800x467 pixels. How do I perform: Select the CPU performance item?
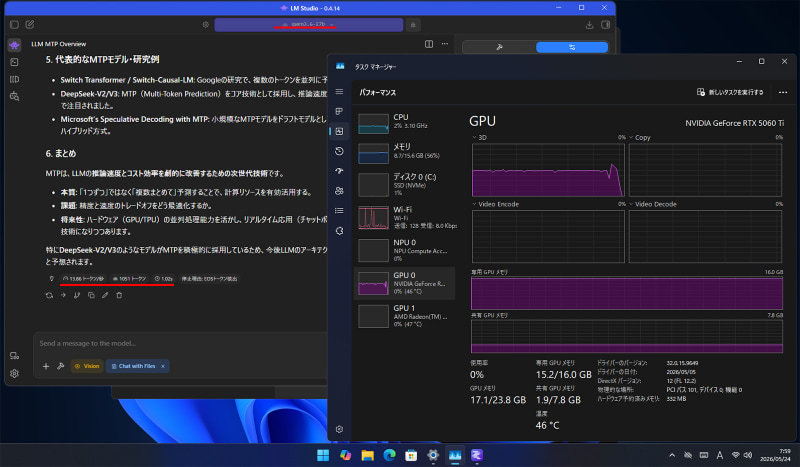[404, 123]
